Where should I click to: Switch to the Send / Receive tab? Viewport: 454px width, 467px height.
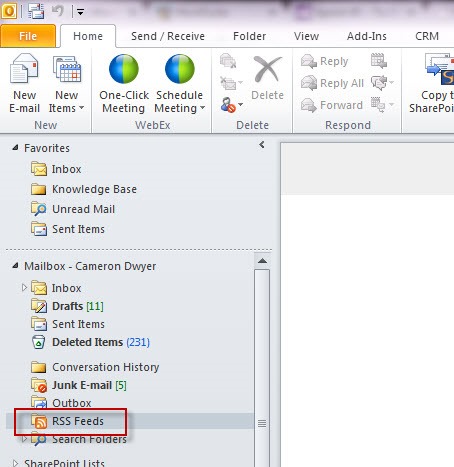(168, 36)
